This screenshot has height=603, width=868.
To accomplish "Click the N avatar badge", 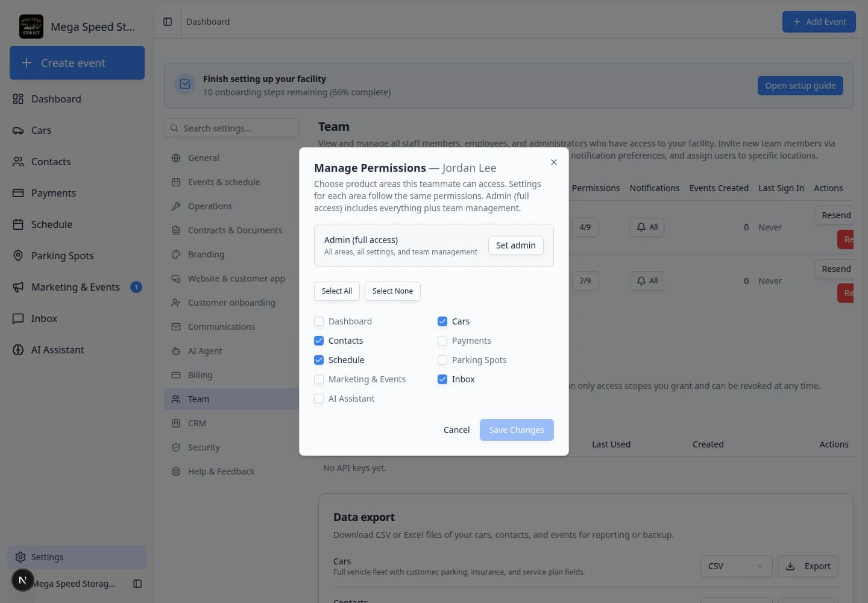I will [x=23, y=580].
